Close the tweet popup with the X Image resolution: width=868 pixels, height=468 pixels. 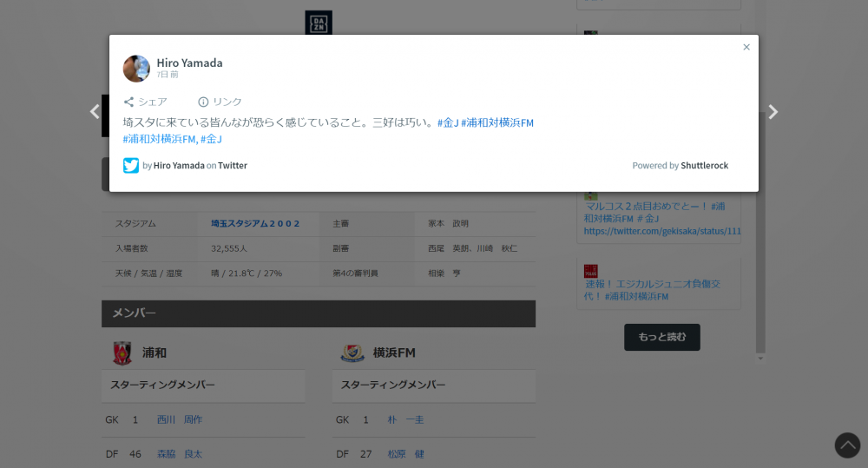(x=746, y=48)
